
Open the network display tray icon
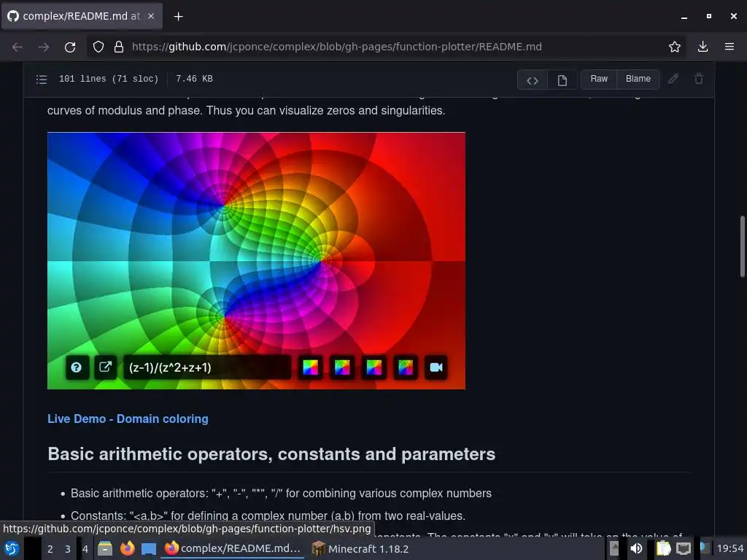[x=684, y=548]
